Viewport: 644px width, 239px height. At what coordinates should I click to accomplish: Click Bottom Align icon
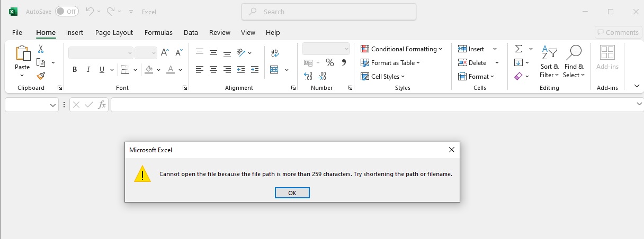pyautogui.click(x=227, y=53)
